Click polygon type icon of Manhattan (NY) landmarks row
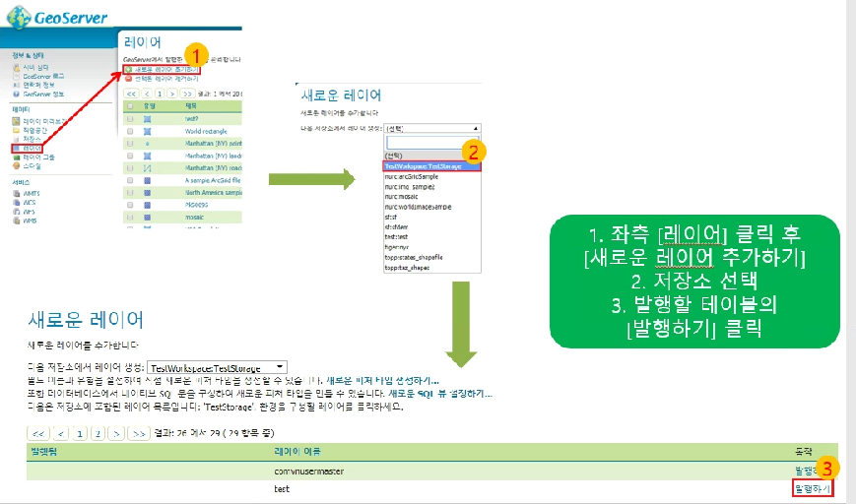The image size is (856, 504). [147, 156]
